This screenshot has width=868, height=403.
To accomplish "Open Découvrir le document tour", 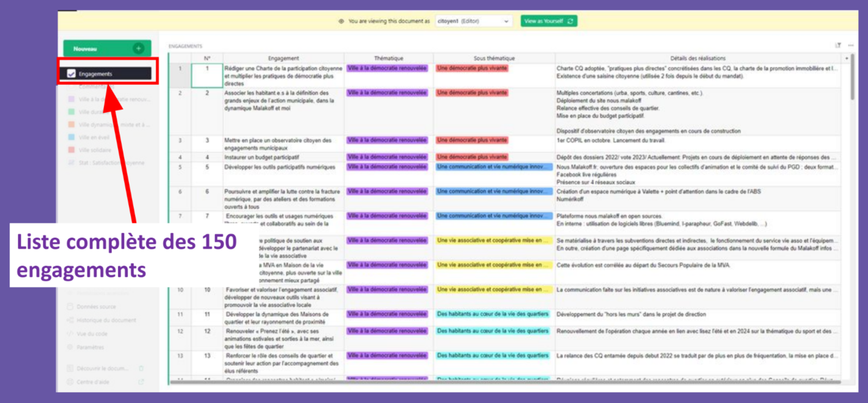I will point(102,369).
